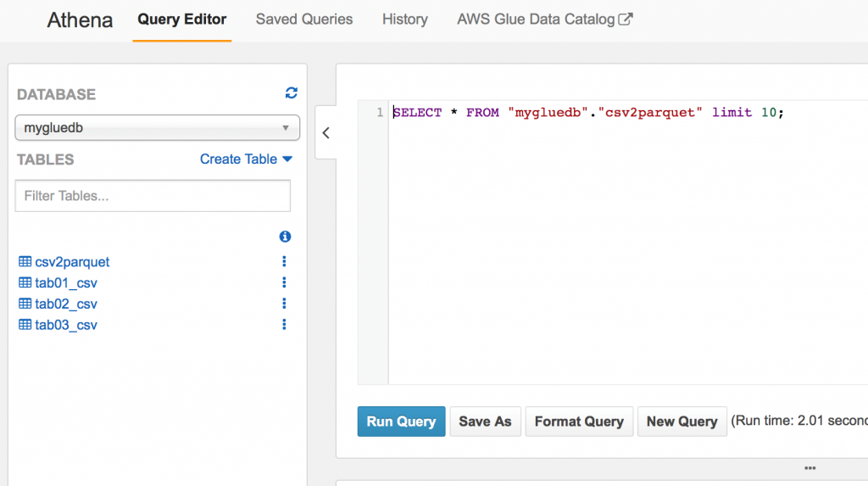Image resolution: width=868 pixels, height=486 pixels.
Task: Select the tab03_csv table
Action: click(66, 325)
